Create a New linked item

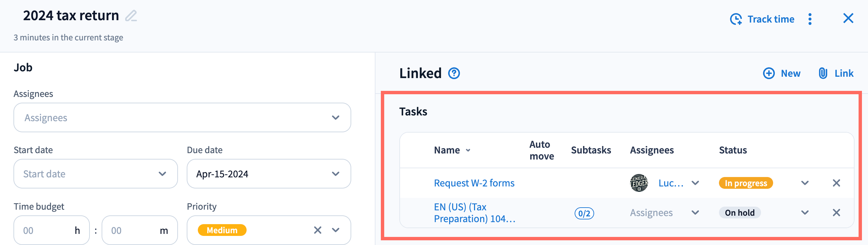point(782,73)
